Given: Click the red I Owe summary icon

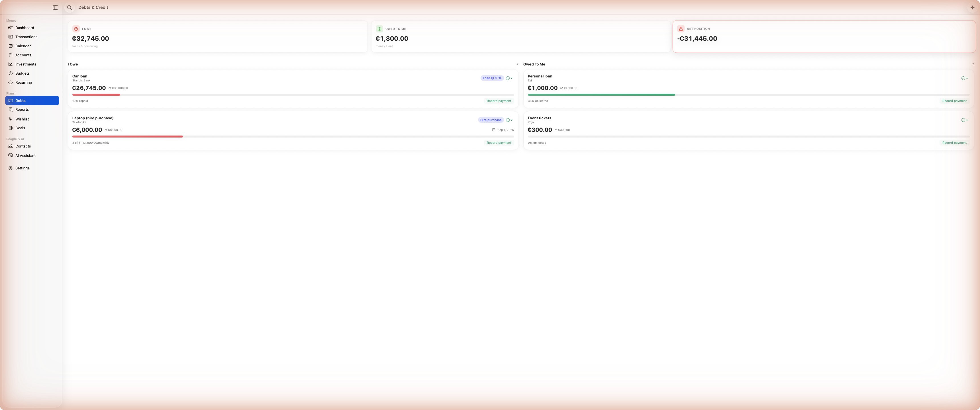Looking at the screenshot, I should pos(76,29).
